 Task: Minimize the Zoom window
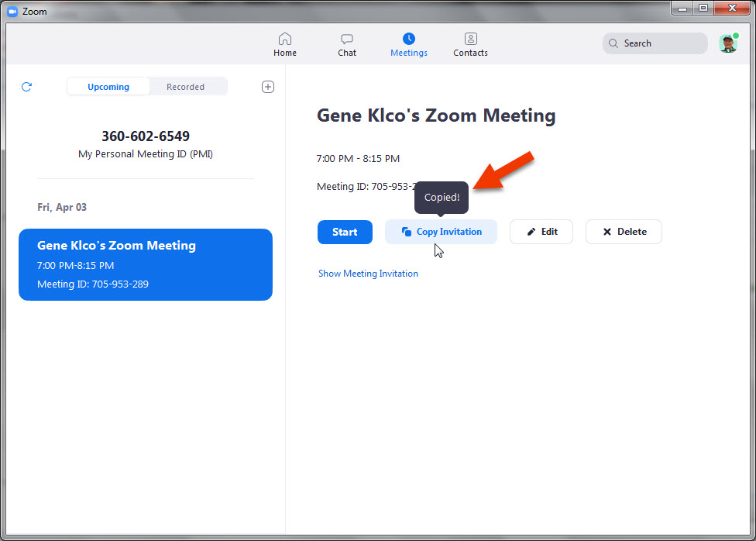(682, 9)
